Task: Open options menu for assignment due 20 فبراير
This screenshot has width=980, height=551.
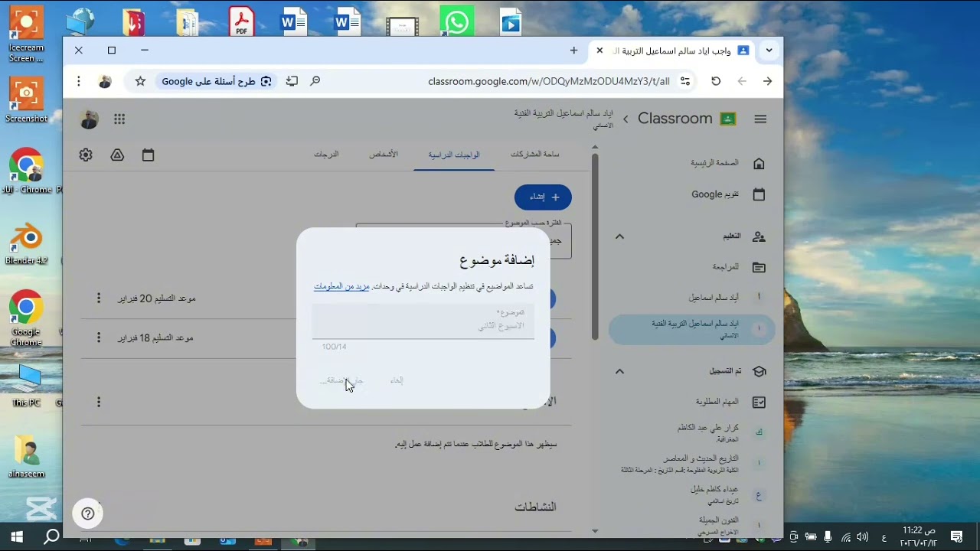Action: click(x=98, y=298)
